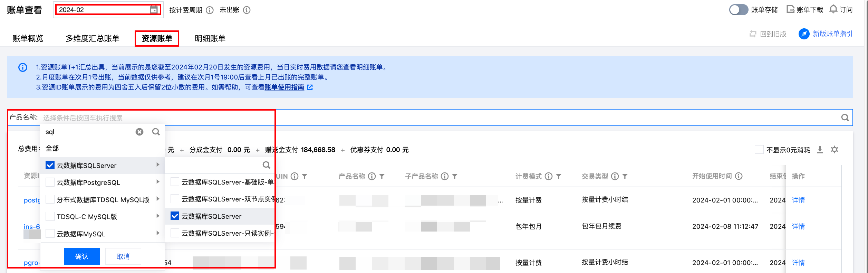
Task: Click the 回到旧版 switch icon
Action: (753, 34)
